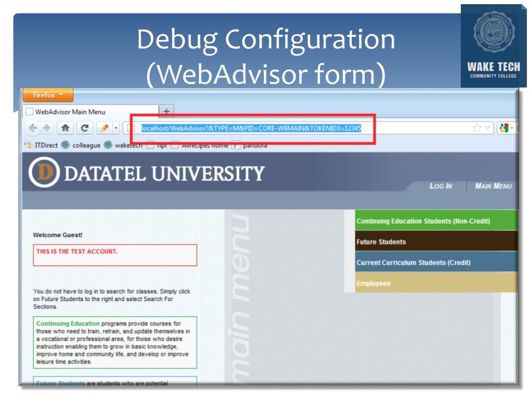Open the Employees menu
This screenshot has width=532, height=399.
(436, 283)
